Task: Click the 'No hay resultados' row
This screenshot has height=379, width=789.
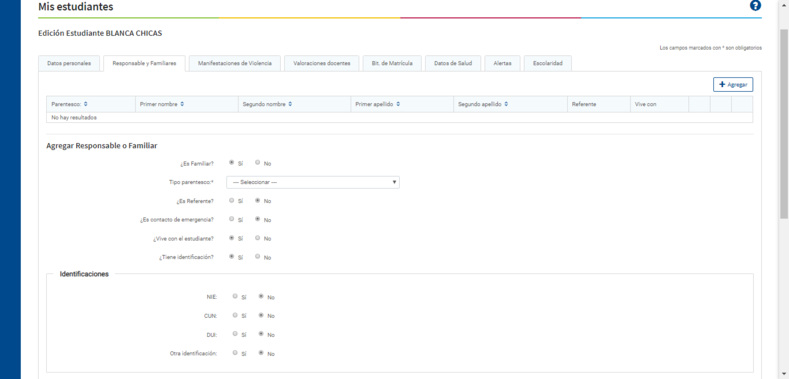Action: point(400,117)
